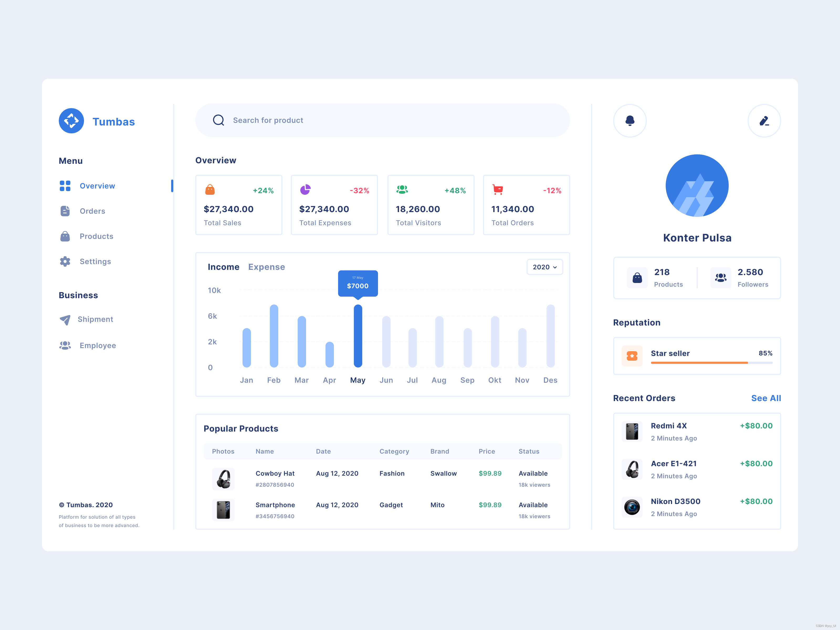Click the purple Total Expenses pie icon
This screenshot has width=840, height=630.
tap(305, 190)
